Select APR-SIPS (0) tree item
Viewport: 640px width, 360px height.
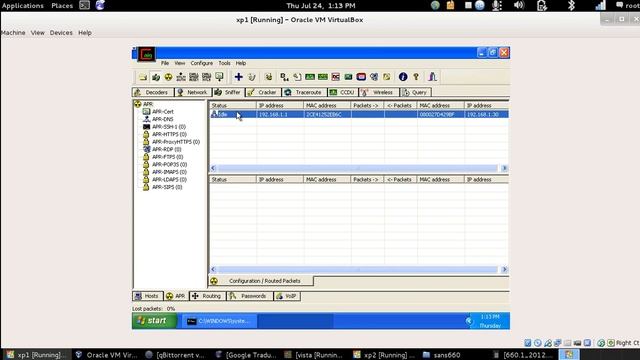[167, 187]
